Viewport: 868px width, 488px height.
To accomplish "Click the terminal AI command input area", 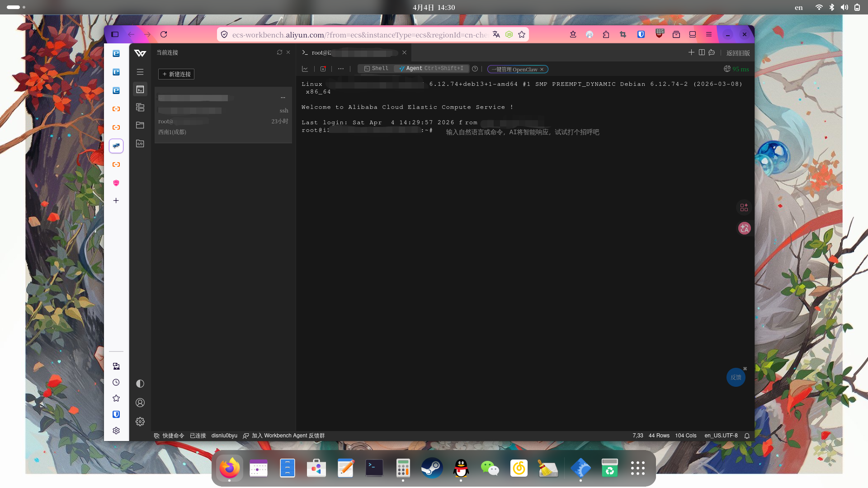I will (x=522, y=132).
